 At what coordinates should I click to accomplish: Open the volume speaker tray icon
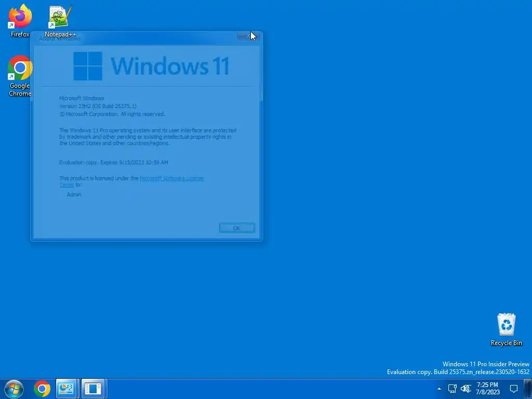466,389
